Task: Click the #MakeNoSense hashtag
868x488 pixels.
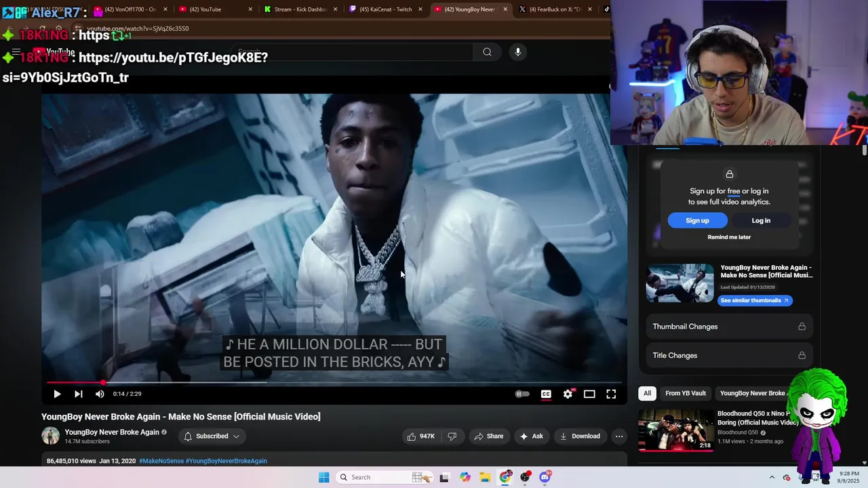Action: (161, 461)
